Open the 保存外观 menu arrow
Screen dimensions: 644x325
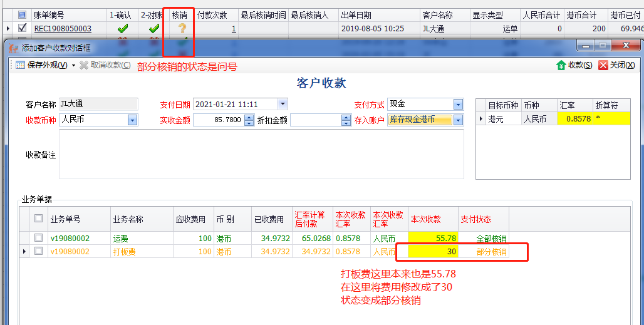click(x=73, y=65)
